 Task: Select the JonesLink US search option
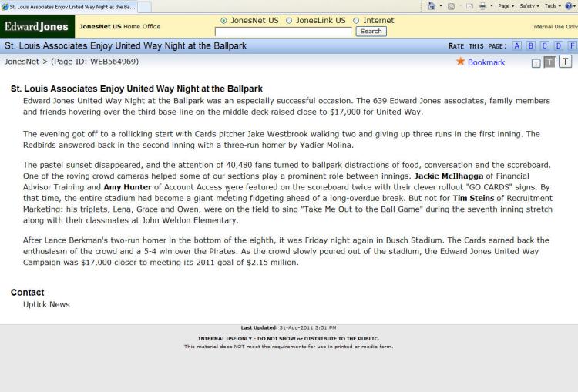tap(289, 21)
